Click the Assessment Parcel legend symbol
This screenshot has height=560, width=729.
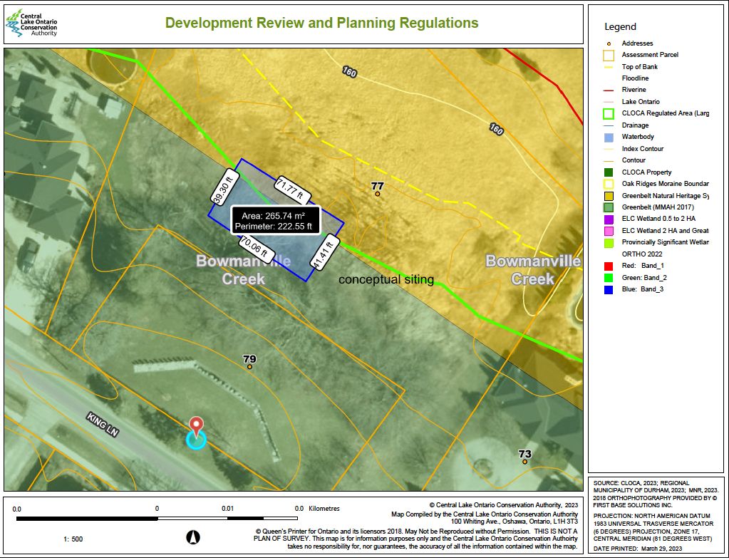tap(608, 55)
